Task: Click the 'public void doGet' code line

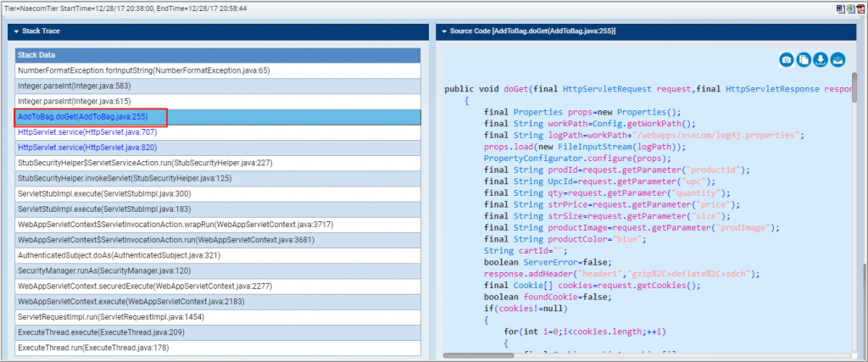Action: pos(648,89)
